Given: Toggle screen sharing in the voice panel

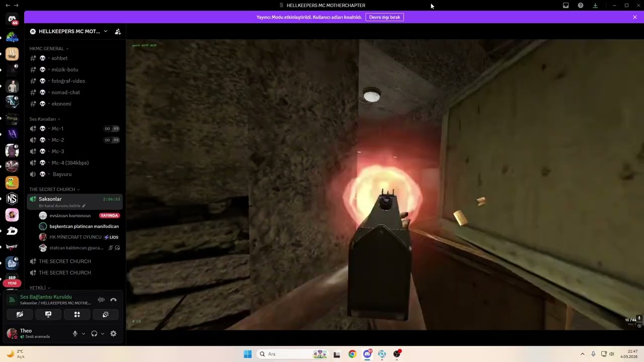Looking at the screenshot, I should point(48,314).
